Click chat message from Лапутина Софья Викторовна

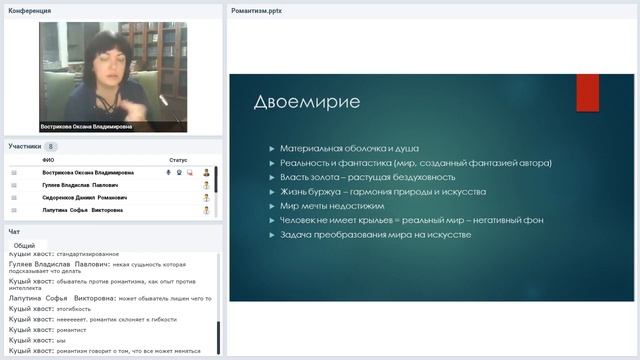click(110, 298)
